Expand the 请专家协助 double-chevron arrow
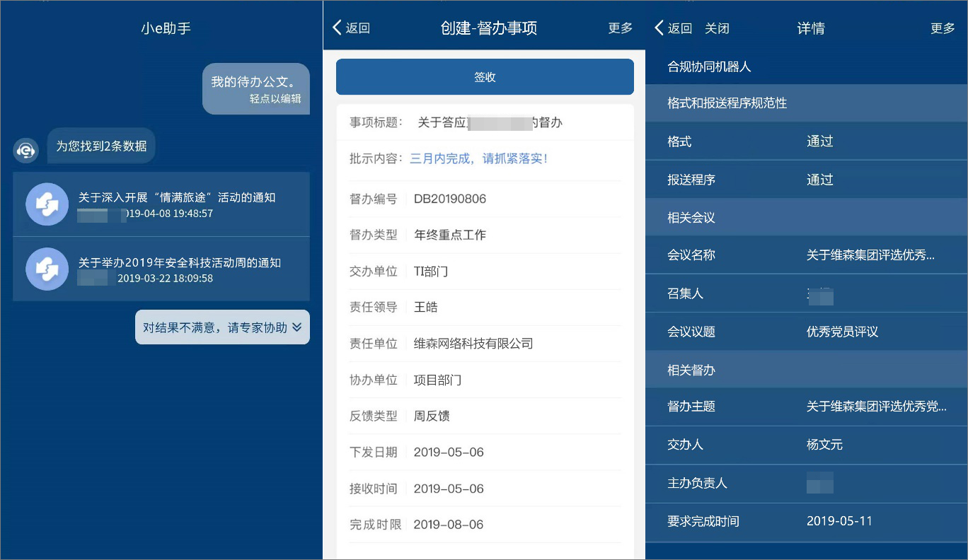 (x=296, y=327)
